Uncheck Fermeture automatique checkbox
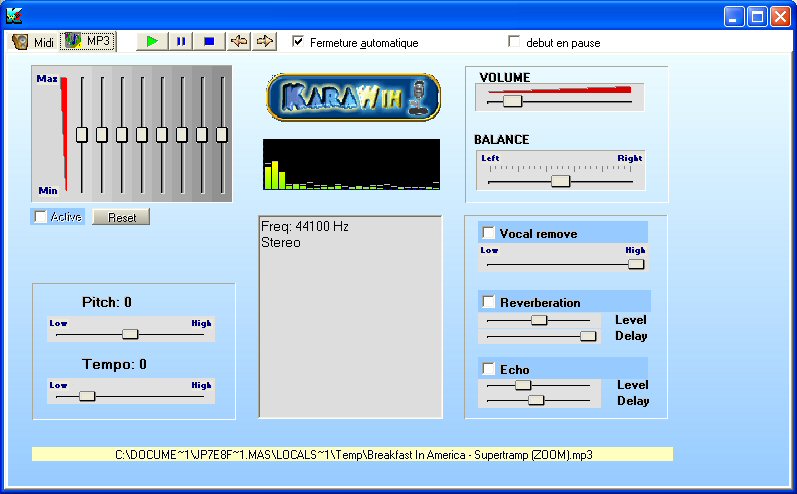Image resolution: width=797 pixels, height=494 pixels. (298, 42)
